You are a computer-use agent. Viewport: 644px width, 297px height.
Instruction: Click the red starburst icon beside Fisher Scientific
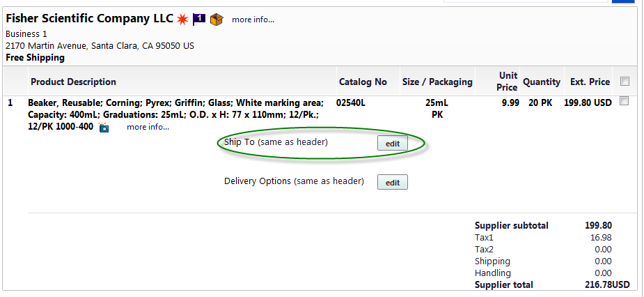183,19
